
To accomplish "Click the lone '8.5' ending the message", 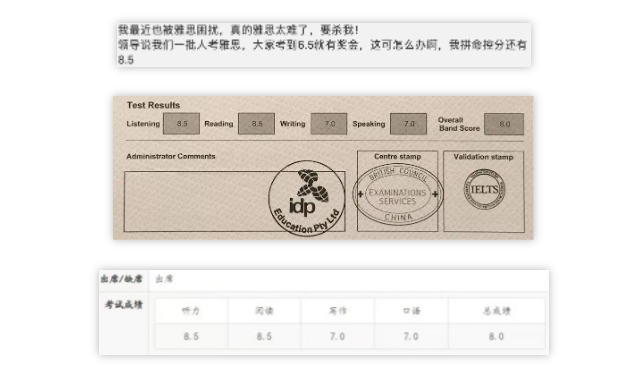I will pos(126,60).
